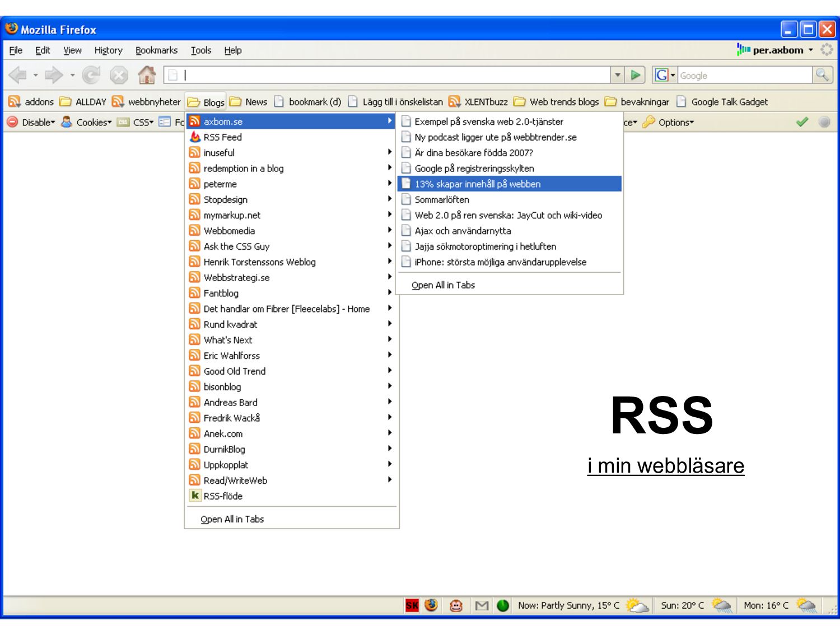This screenshot has width=840, height=630.
Task: Open the webbnyheter feed bookmark
Action: click(146, 102)
